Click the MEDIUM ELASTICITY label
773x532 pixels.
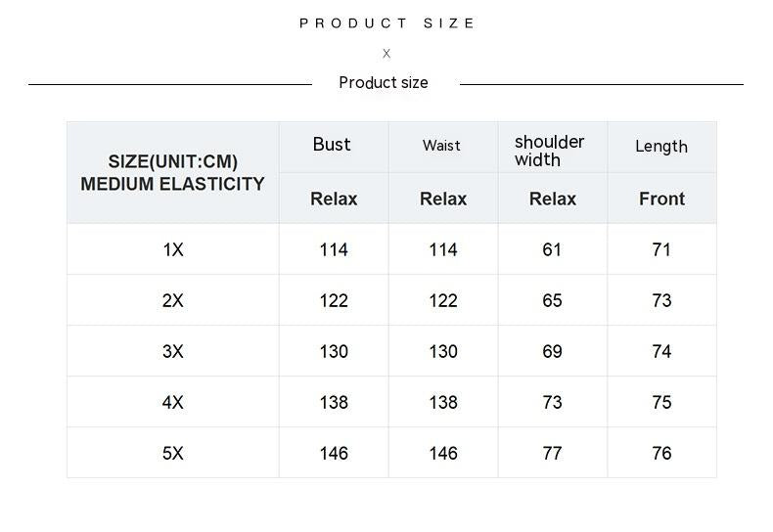point(173,184)
